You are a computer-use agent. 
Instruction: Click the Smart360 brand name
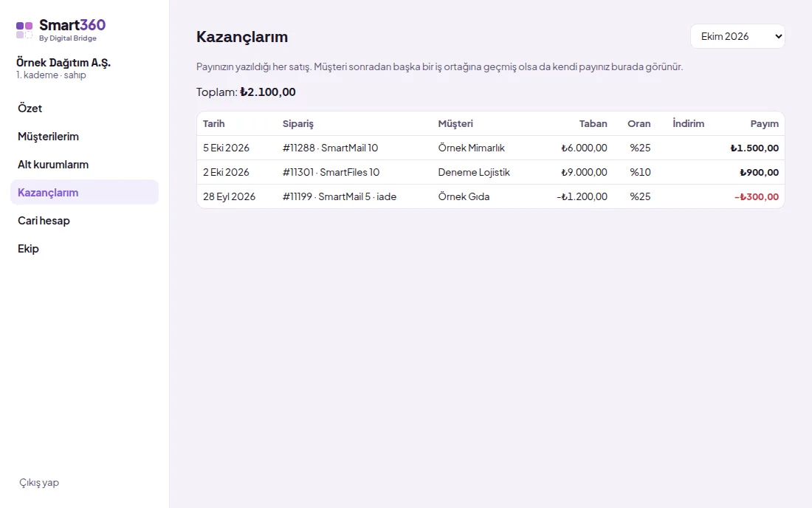coord(72,25)
